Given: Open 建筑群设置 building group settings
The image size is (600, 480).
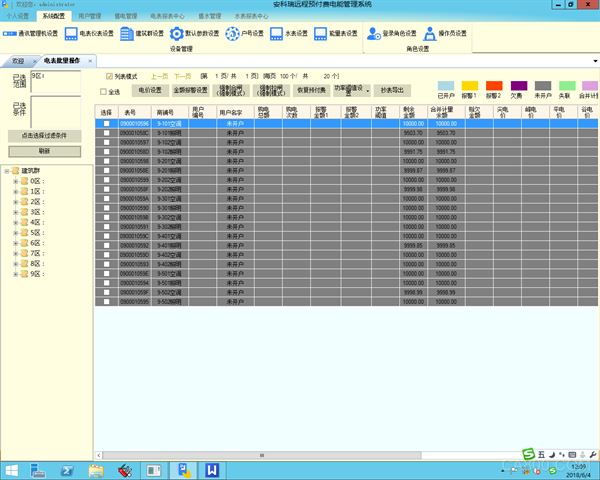Looking at the screenshot, I should click(142, 34).
